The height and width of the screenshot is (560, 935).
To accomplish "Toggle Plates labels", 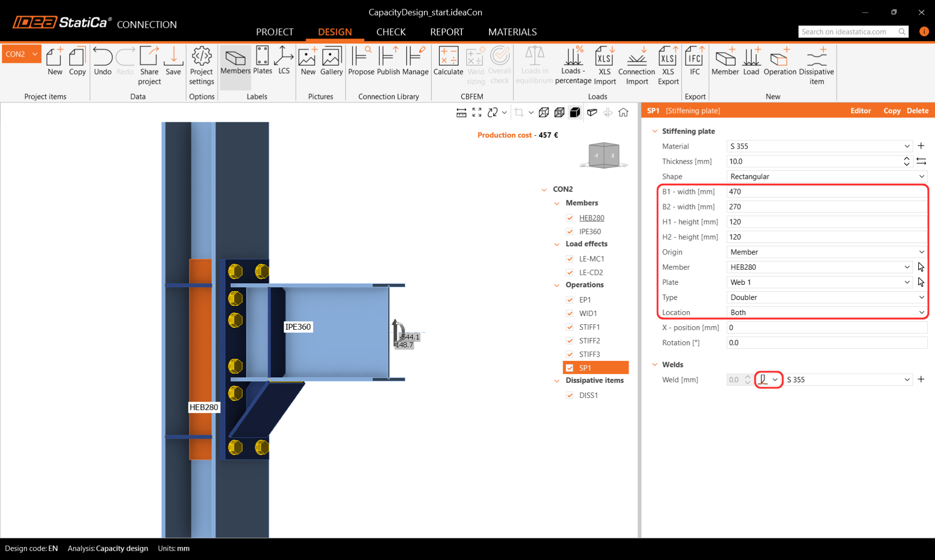I will (x=262, y=61).
